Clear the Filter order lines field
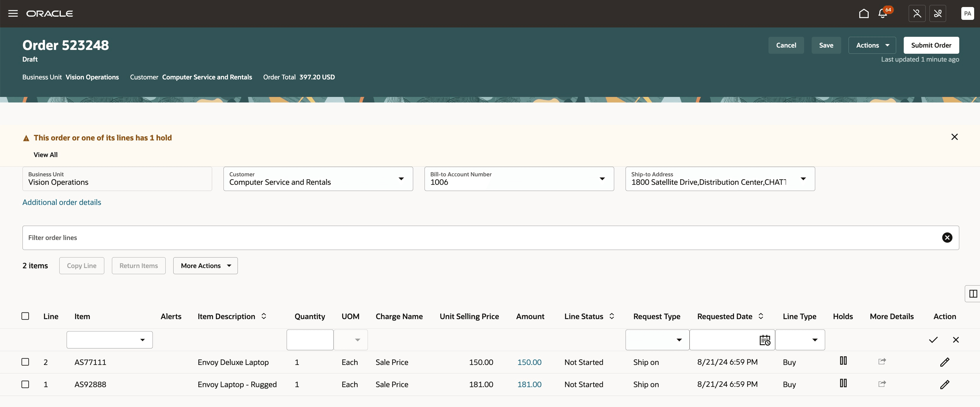The image size is (980, 407). click(947, 237)
